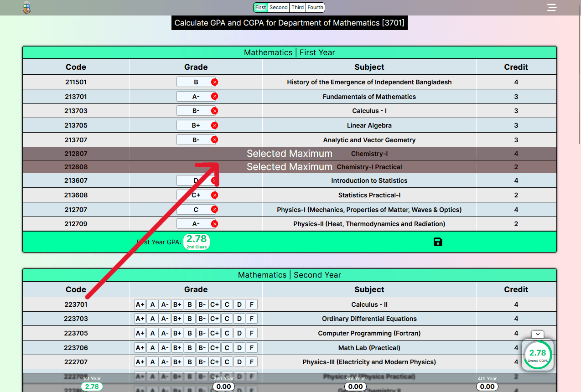This screenshot has width=581, height=392.
Task: Switch to the Second year tab
Action: tap(278, 7)
